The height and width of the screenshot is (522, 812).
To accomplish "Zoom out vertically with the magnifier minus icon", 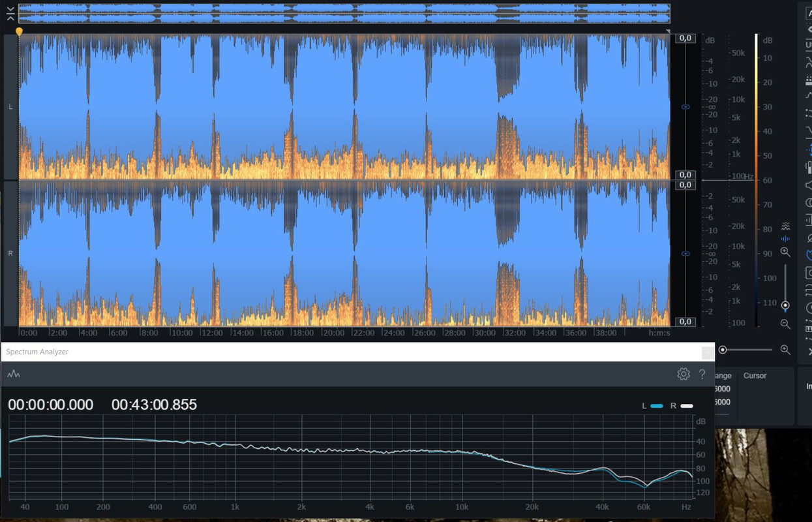I will pos(785,324).
